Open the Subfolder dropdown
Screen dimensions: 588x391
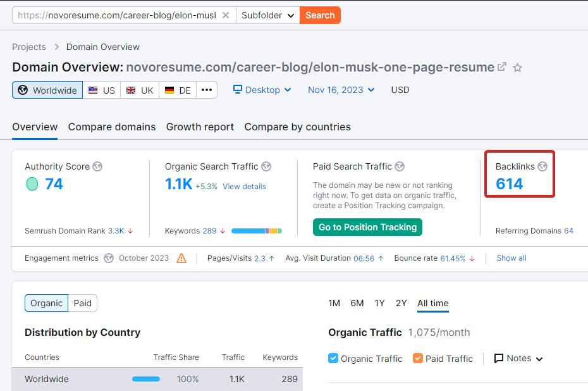pos(267,15)
